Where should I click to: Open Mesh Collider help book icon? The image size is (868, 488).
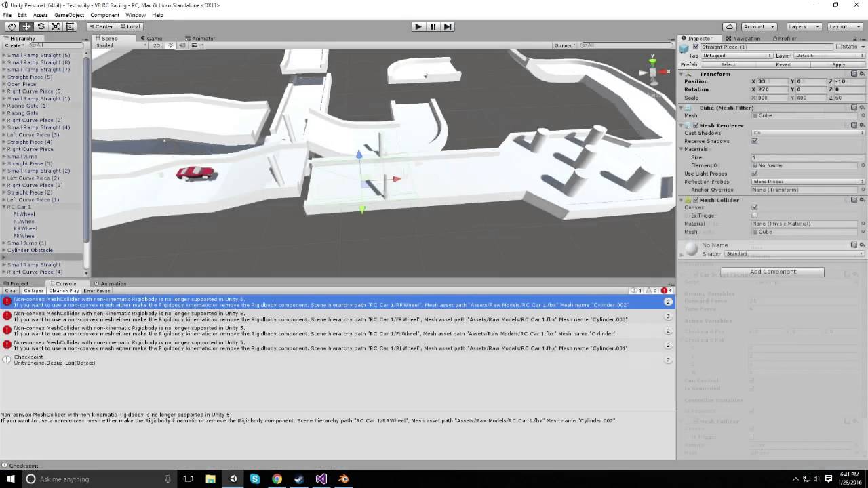(x=854, y=200)
